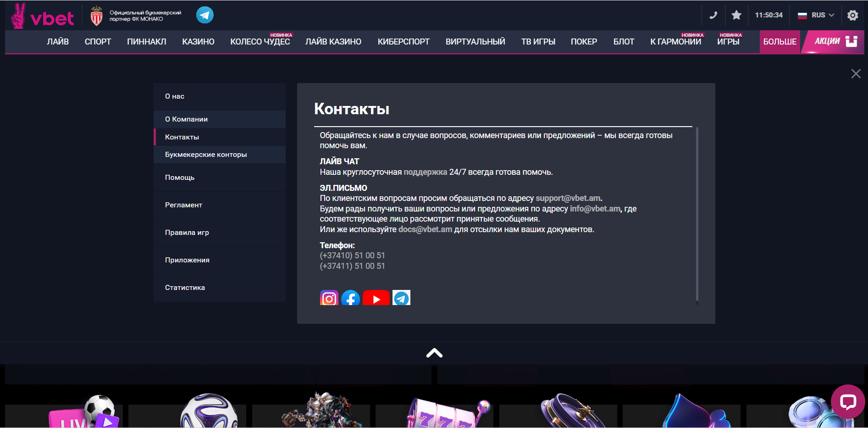Click the info@vbet.am email link
This screenshot has height=428, width=868.
(595, 209)
